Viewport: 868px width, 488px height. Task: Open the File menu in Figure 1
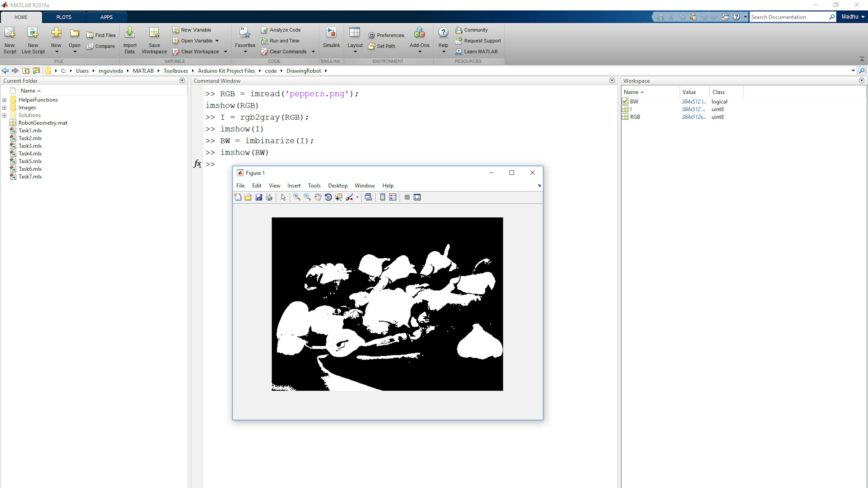(x=241, y=186)
